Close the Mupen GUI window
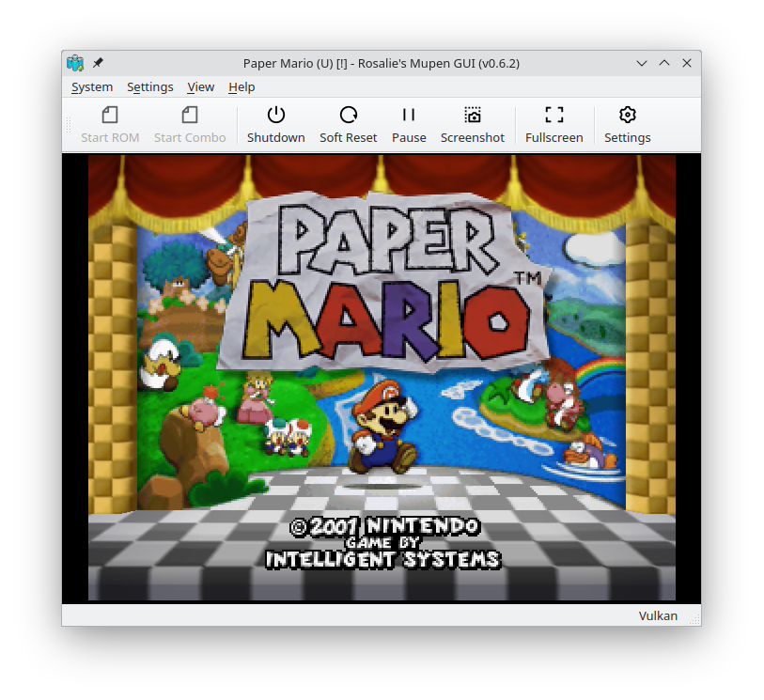The image size is (764, 700). click(687, 63)
